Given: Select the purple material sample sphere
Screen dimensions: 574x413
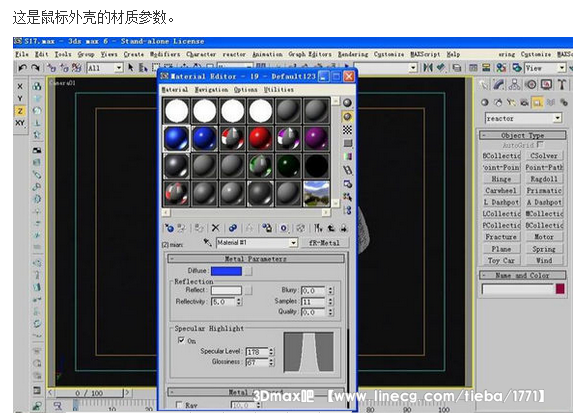Looking at the screenshot, I should click(x=316, y=139).
